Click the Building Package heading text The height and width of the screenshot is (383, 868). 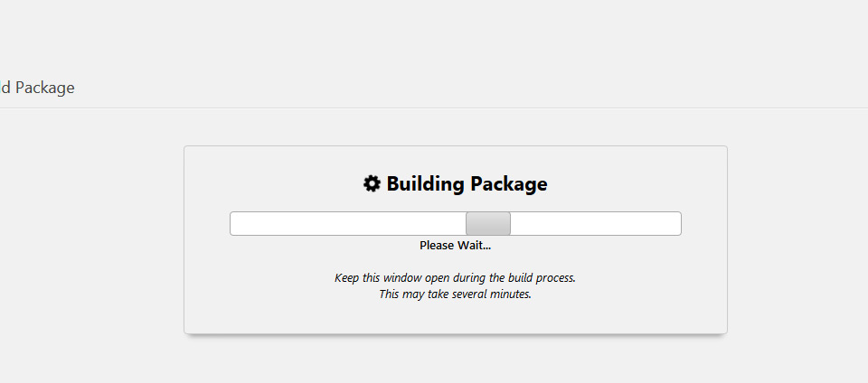467,183
